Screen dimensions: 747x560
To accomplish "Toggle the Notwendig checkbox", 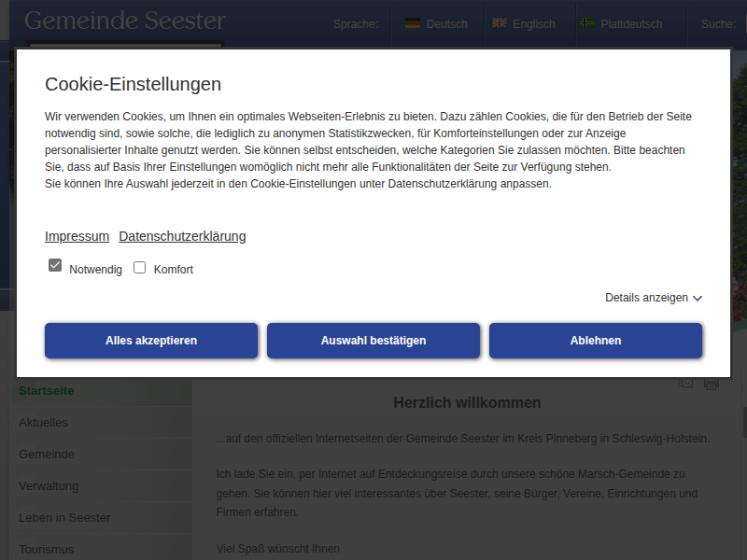I will point(55,267).
